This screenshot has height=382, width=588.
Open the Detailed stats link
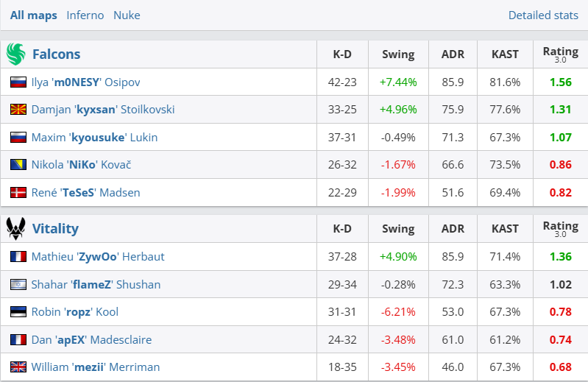tap(543, 15)
